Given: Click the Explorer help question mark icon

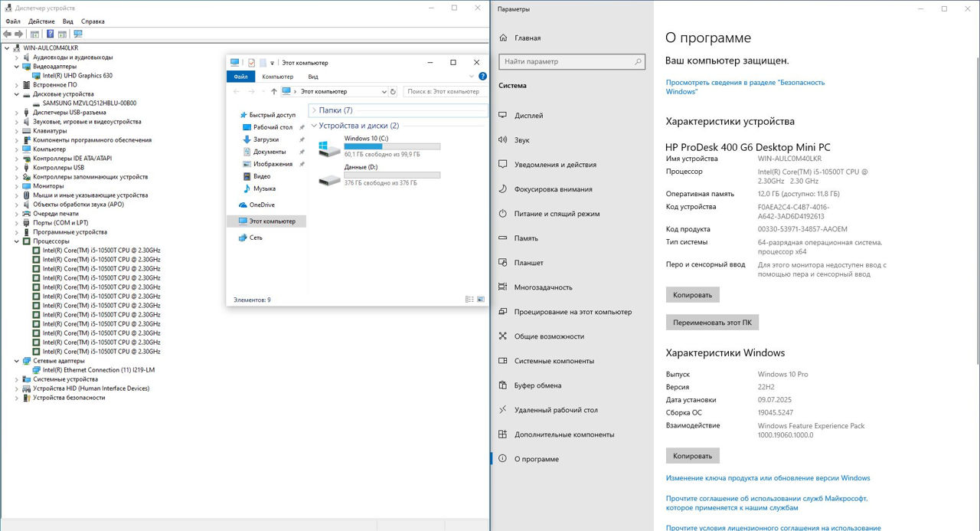Looking at the screenshot, I should point(482,77).
